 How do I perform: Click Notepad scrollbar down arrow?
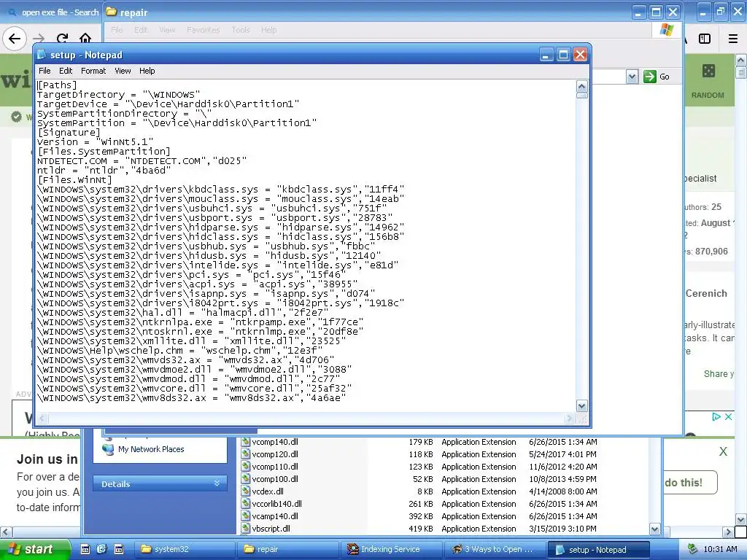581,406
